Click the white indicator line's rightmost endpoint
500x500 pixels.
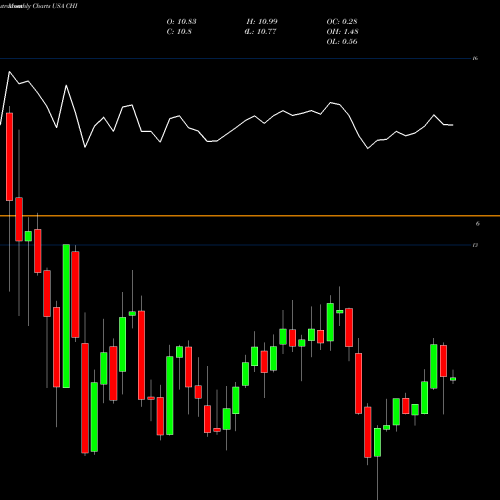[452, 125]
